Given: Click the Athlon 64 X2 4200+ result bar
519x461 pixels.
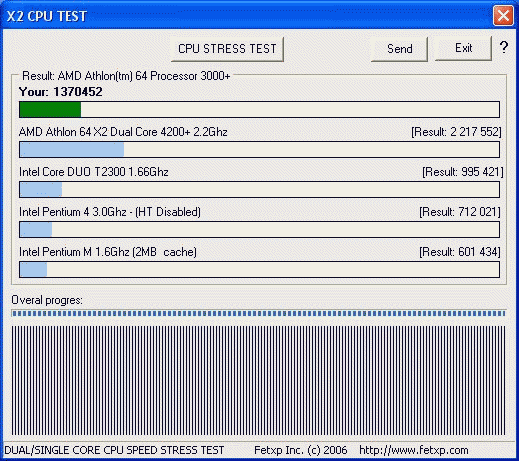Looking at the screenshot, I should pos(259,149).
